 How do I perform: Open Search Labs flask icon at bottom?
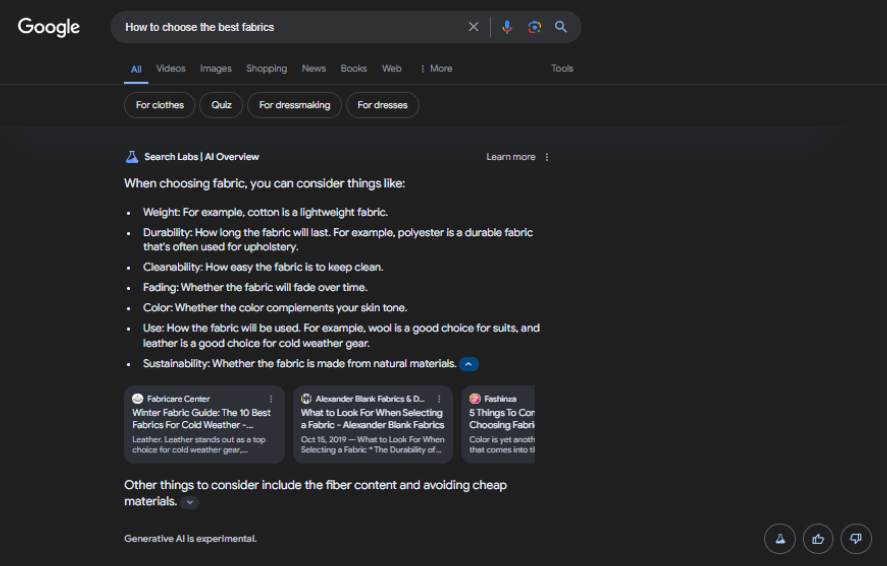[779, 539]
